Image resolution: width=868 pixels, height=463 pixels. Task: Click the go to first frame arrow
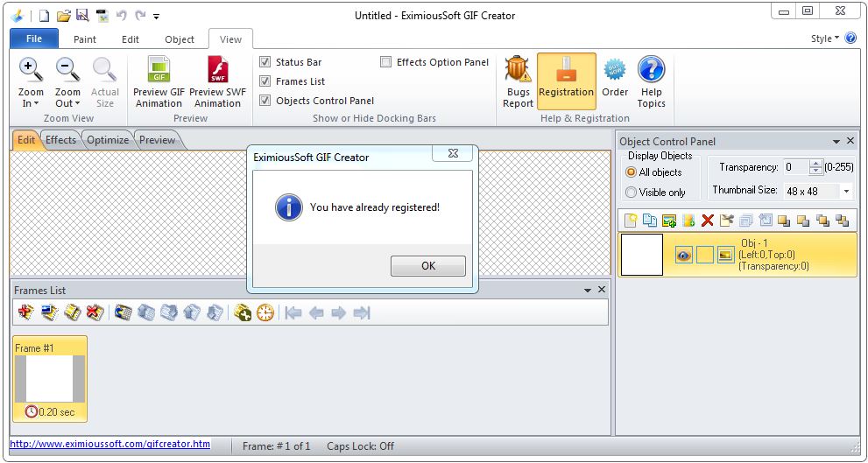click(293, 313)
